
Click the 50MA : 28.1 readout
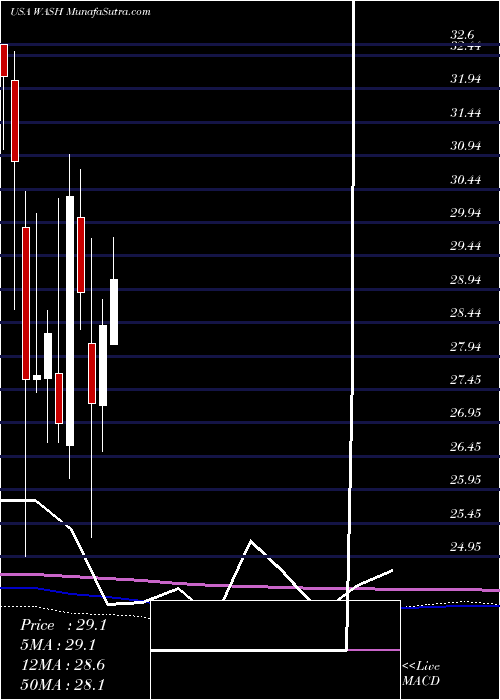[x=62, y=684]
